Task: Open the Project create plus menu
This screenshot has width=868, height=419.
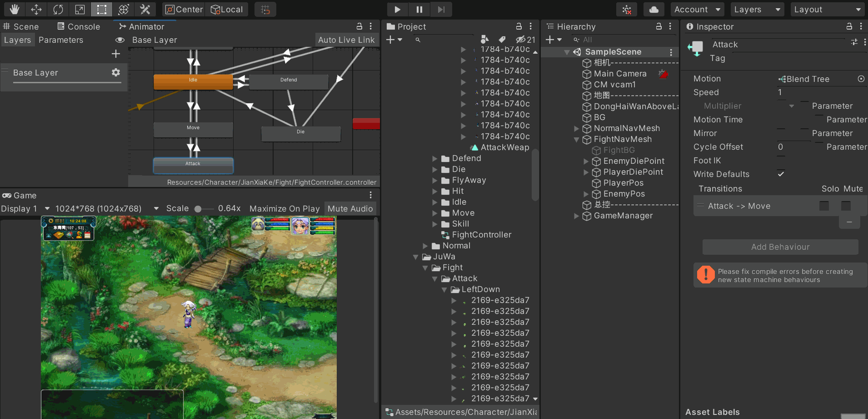Action: click(394, 40)
